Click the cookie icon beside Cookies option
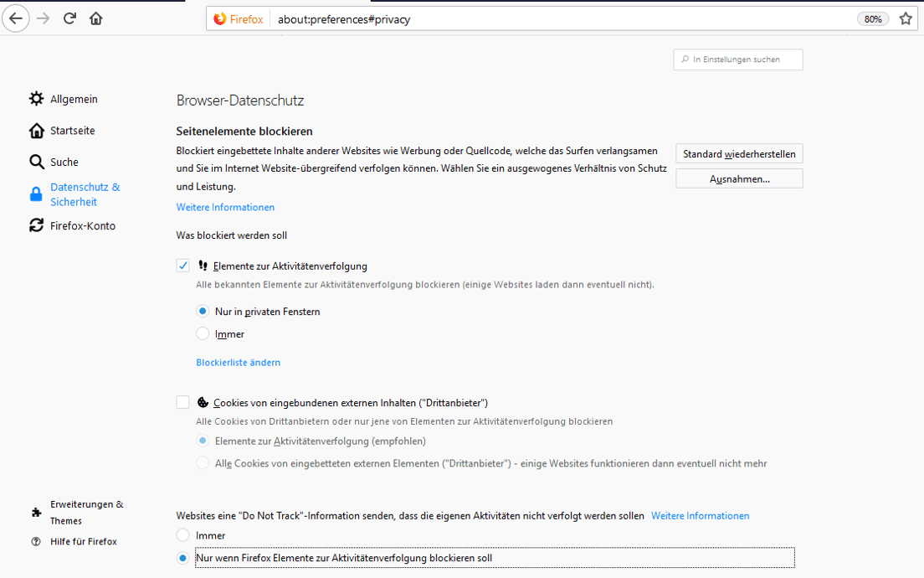Viewport: 924px width, 578px height. (203, 402)
